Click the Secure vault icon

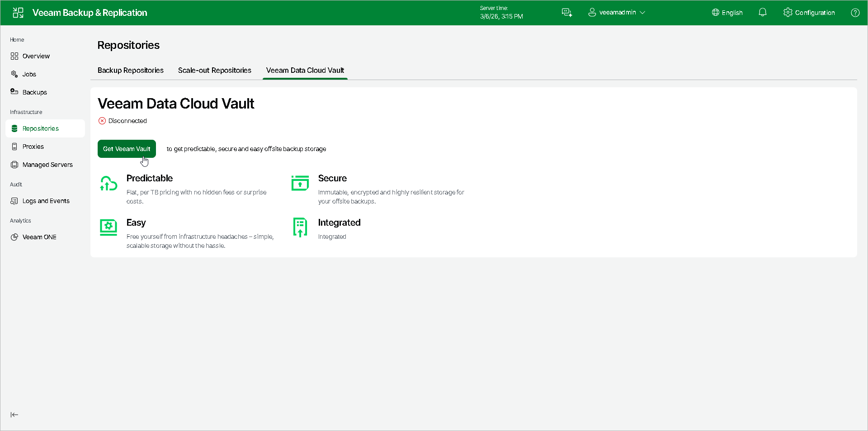pos(300,183)
